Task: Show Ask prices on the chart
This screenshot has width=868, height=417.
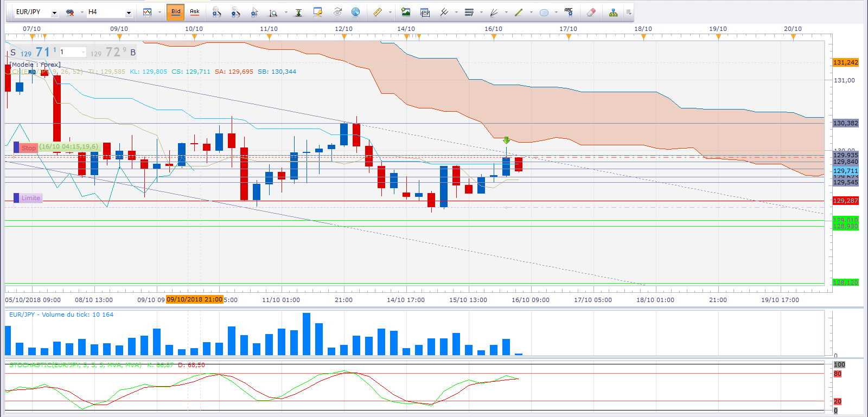Action: coord(194,12)
